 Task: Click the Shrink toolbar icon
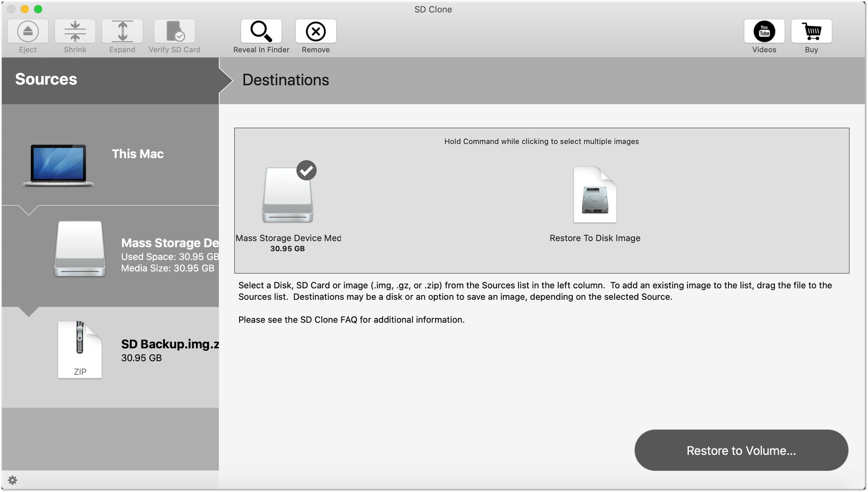point(75,31)
